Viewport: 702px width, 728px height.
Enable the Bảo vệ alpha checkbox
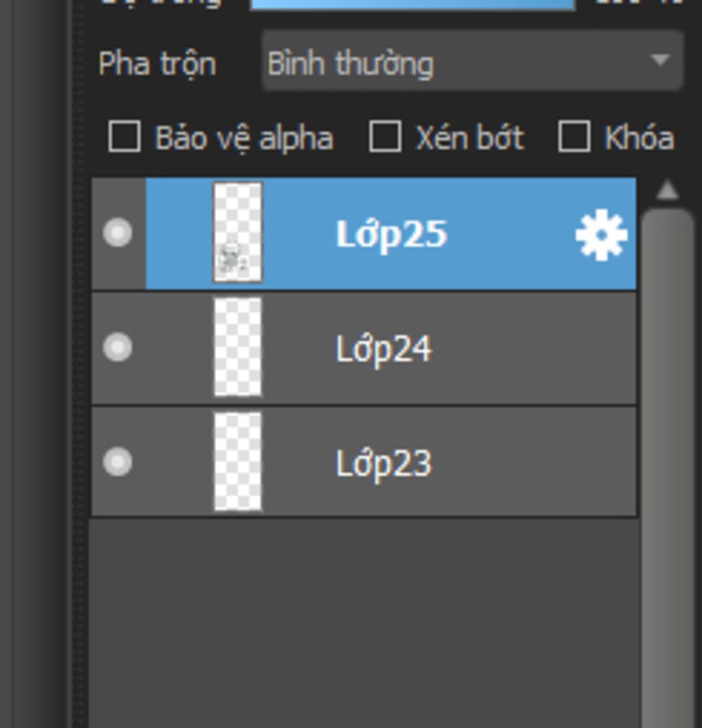(125, 136)
